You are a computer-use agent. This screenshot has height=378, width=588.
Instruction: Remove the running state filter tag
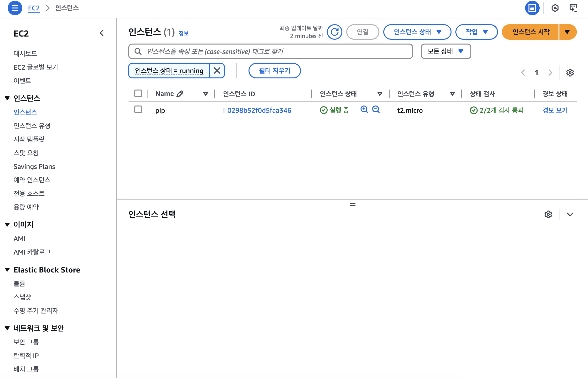pyautogui.click(x=217, y=71)
